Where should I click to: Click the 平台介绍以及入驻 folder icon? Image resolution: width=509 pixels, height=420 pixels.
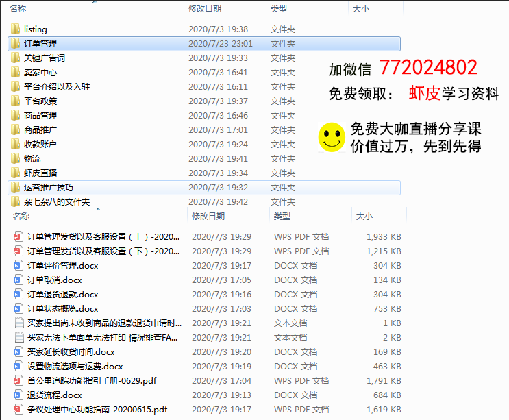coord(15,86)
